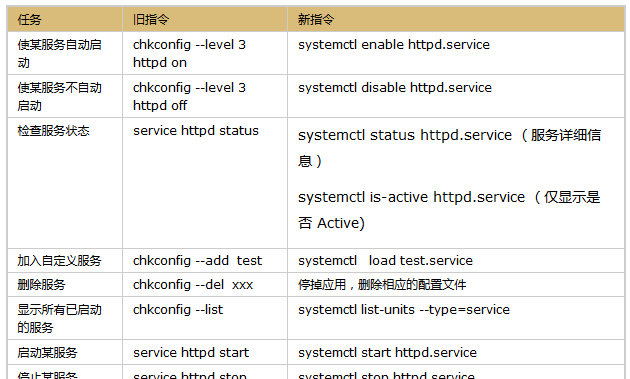
Task: Click 'systemctl is-active httpd.service' line
Action: 411,197
